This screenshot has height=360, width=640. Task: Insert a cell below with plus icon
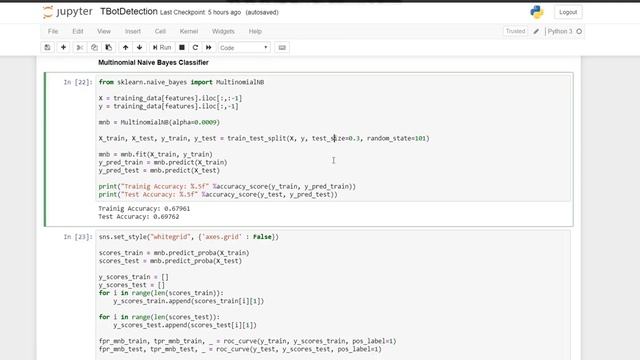point(63,47)
